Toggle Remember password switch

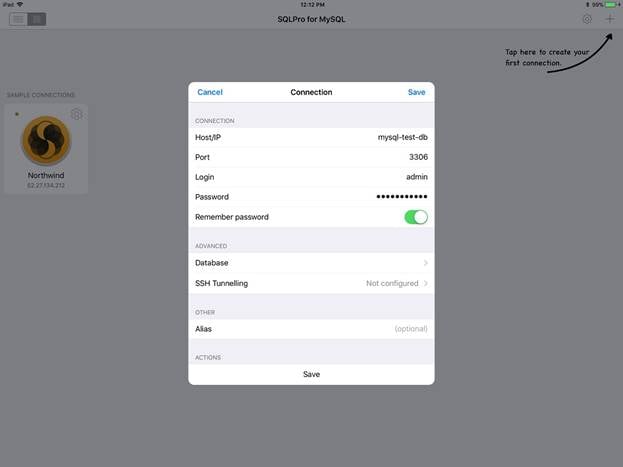[416, 217]
